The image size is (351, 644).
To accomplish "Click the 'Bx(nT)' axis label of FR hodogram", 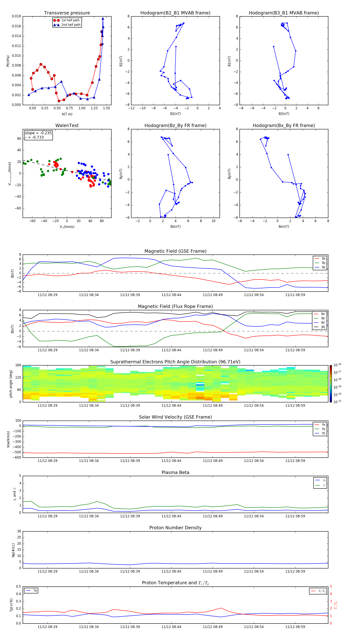I will coord(284,227).
